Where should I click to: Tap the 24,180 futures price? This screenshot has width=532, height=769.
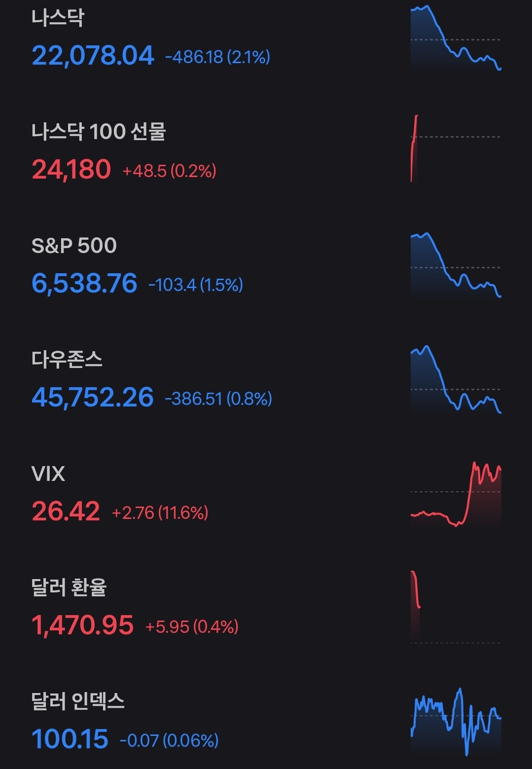(71, 170)
